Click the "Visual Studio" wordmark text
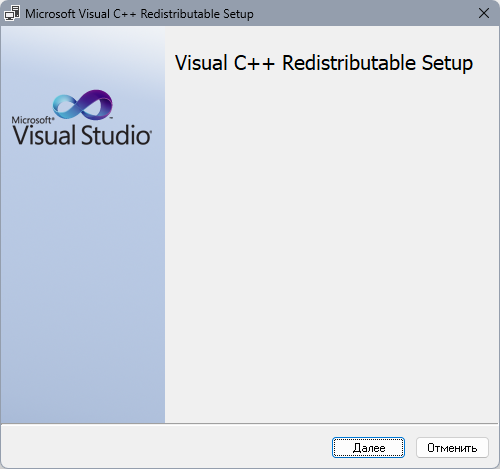This screenshot has width=500, height=469. 82,135
